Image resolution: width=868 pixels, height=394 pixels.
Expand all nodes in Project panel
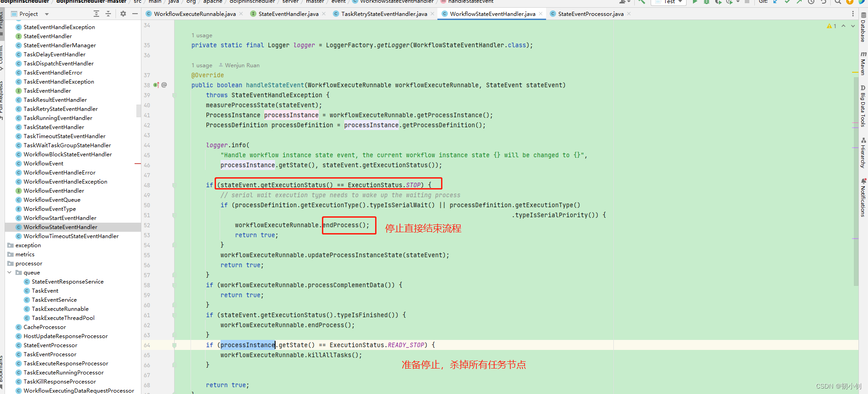(96, 14)
